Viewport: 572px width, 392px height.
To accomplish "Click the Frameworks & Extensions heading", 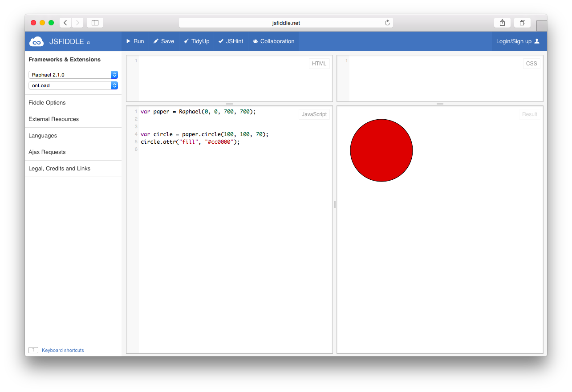I will [x=65, y=60].
